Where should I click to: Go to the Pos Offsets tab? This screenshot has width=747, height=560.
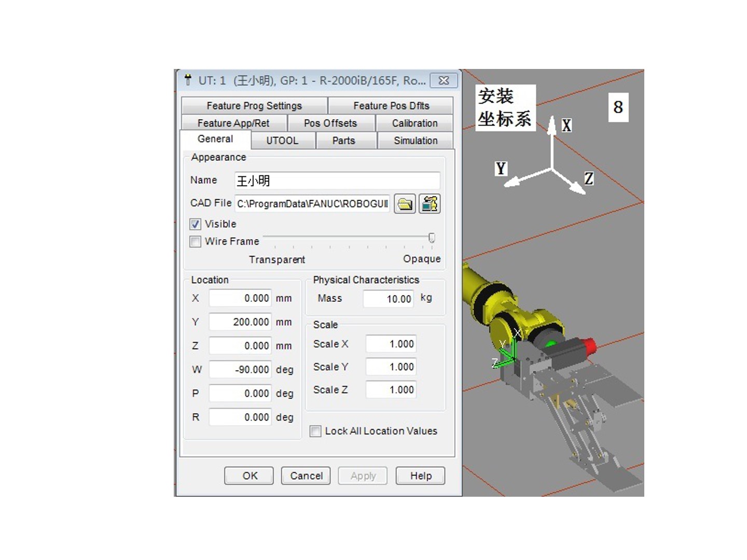[330, 123]
